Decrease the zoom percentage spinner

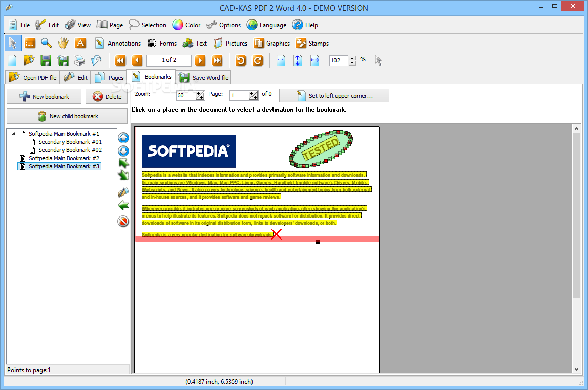(x=352, y=63)
